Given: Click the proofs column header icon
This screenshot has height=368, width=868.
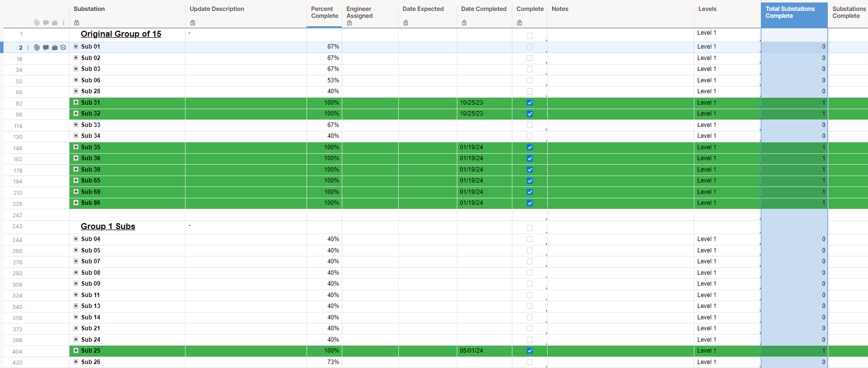Looking at the screenshot, I should tap(55, 23).
